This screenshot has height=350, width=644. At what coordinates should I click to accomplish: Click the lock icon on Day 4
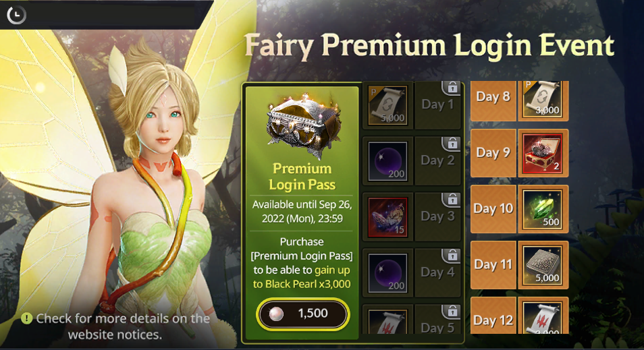pos(452,255)
